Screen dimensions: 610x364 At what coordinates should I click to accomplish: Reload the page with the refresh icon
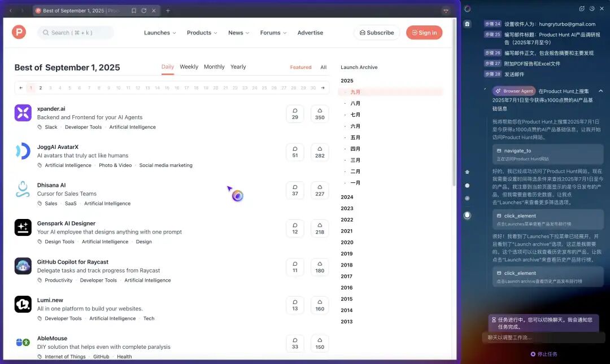[x=144, y=11]
